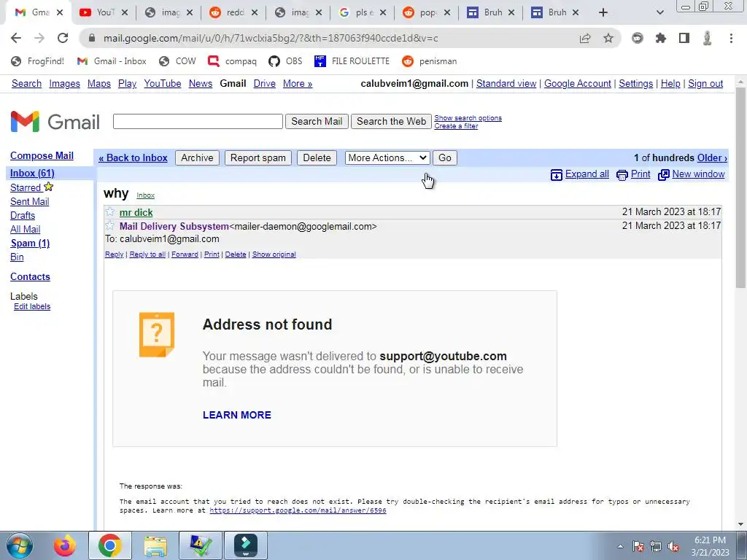Viewport: 747px width, 560px height.
Task: Click the Report spam button
Action: pyautogui.click(x=258, y=157)
